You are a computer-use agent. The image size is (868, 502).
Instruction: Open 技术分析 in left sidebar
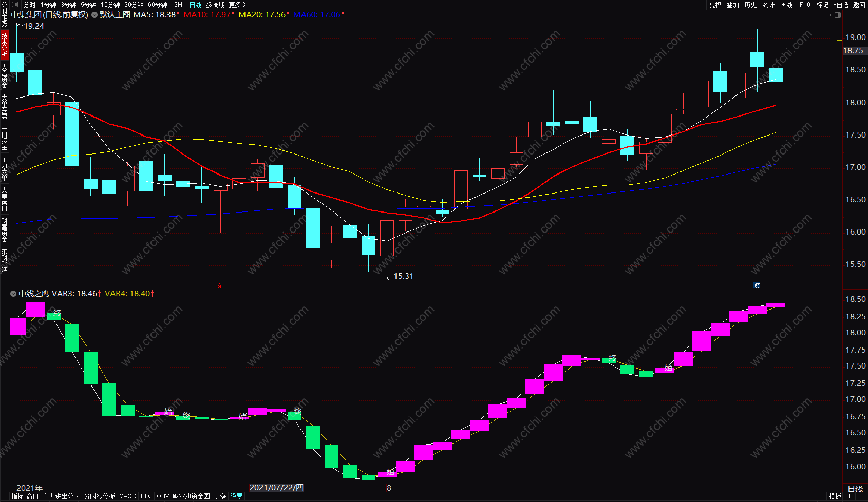pos(4,45)
